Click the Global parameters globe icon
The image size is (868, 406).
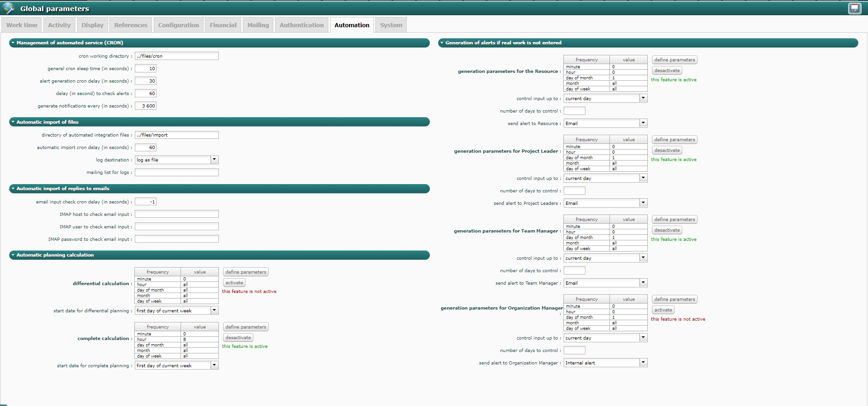(8, 8)
